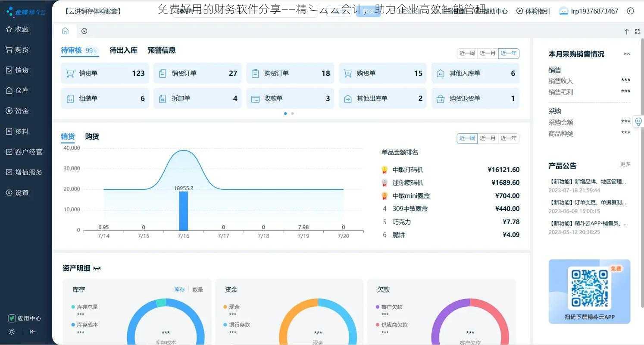
Task: Toggle visibility eye beside 资产明细
Action: (97, 269)
